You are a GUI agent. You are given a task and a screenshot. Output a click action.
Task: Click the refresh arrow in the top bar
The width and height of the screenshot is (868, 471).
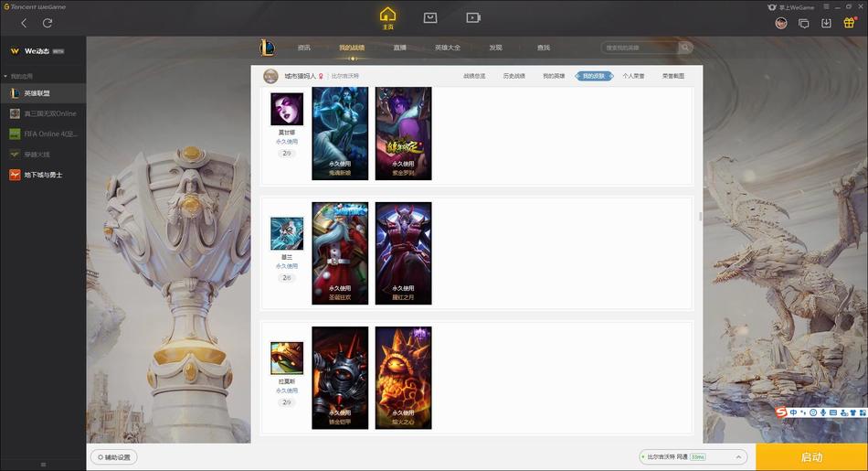tap(48, 23)
